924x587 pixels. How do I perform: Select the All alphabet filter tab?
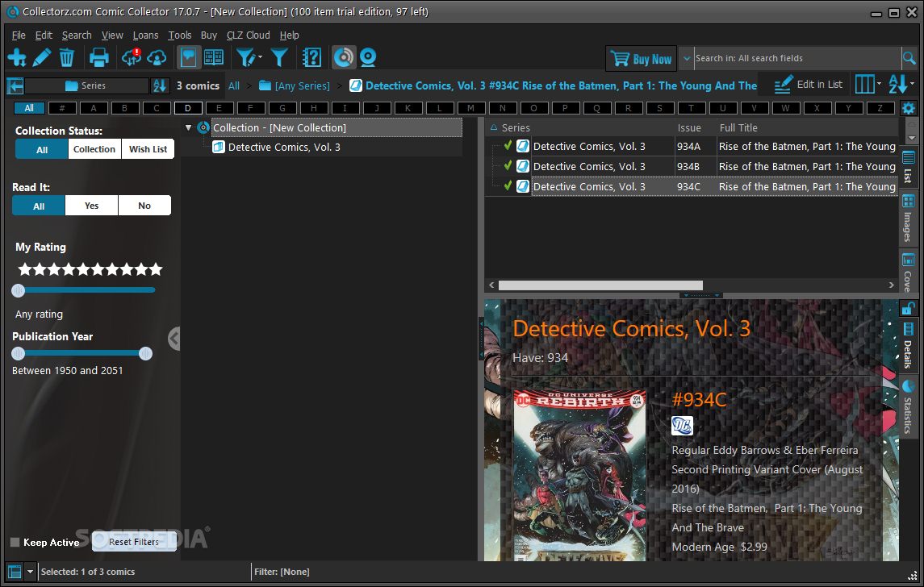pos(30,108)
